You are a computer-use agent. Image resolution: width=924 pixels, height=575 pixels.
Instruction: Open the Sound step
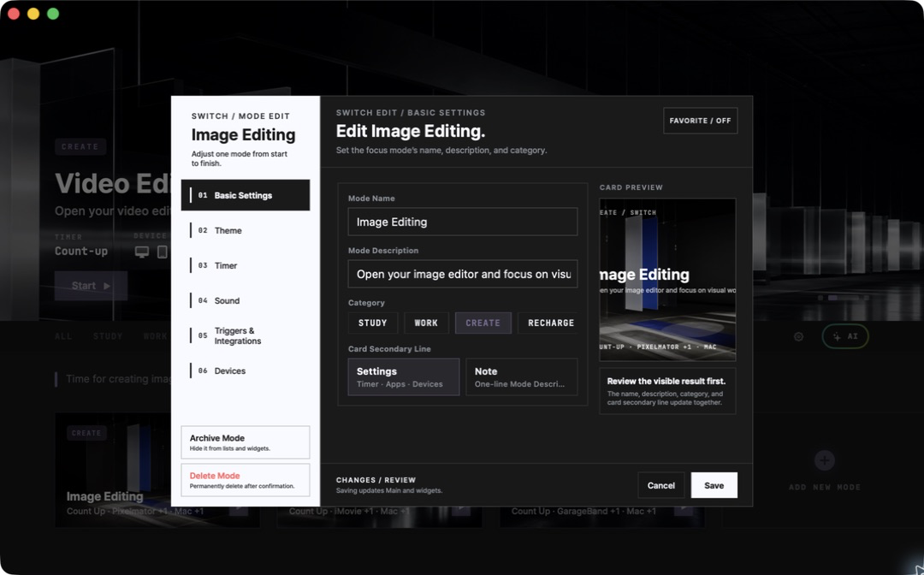[x=246, y=300]
